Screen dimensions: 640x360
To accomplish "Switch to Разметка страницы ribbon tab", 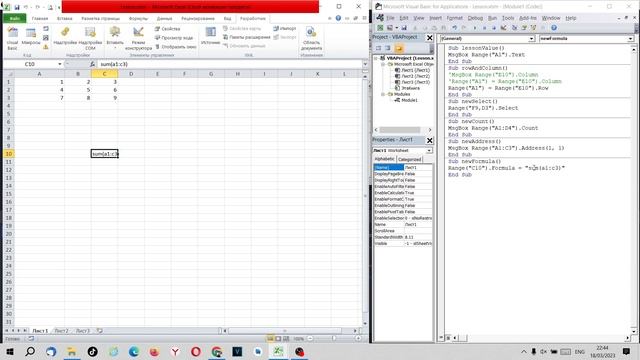I will [100, 18].
